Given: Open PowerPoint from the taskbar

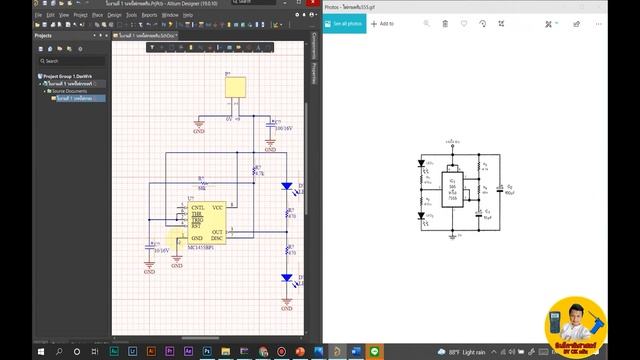Looking at the screenshot, I should (x=300, y=351).
